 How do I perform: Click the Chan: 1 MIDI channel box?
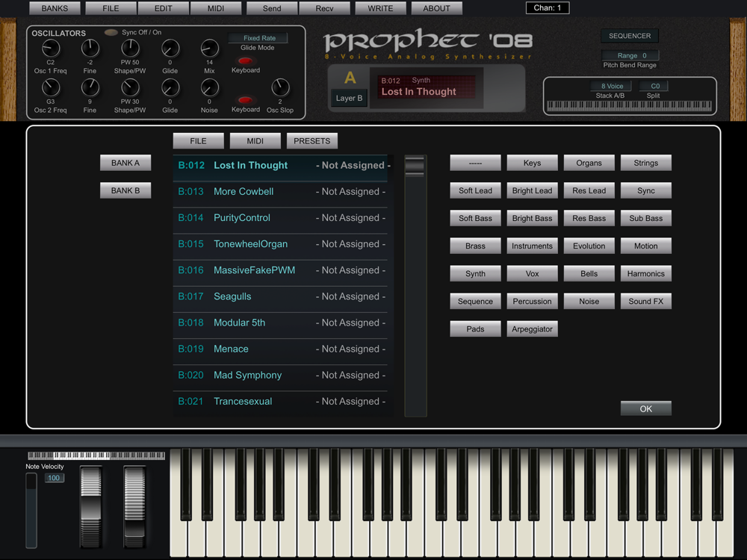coord(548,7)
